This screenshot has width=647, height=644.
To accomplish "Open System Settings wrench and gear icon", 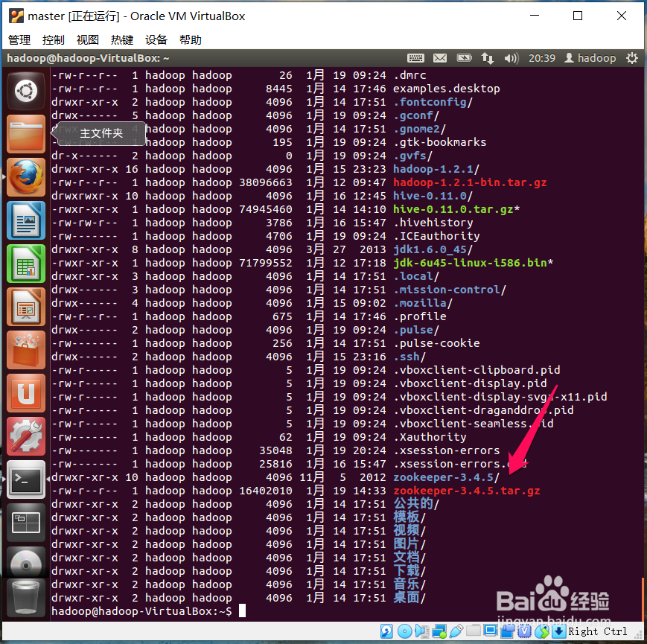I will [26, 437].
